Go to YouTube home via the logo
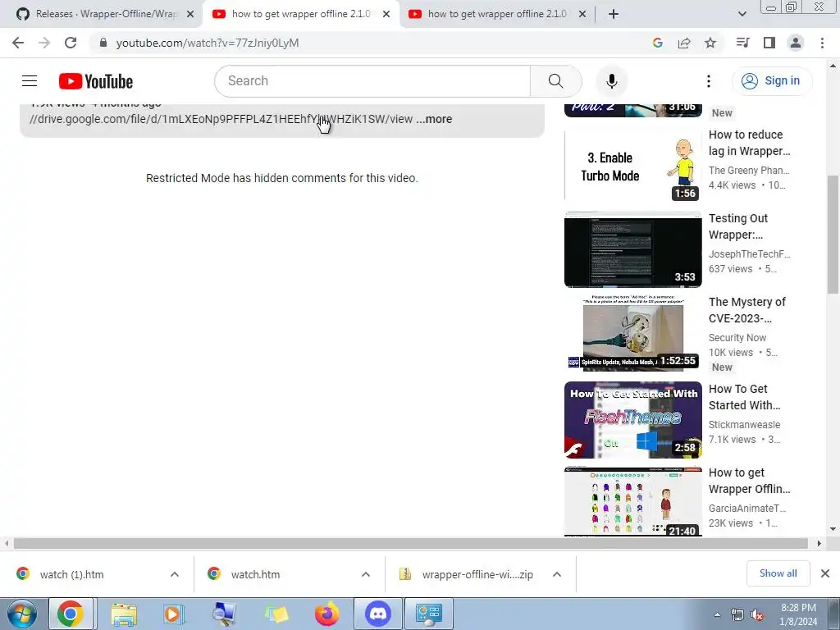 tap(96, 81)
